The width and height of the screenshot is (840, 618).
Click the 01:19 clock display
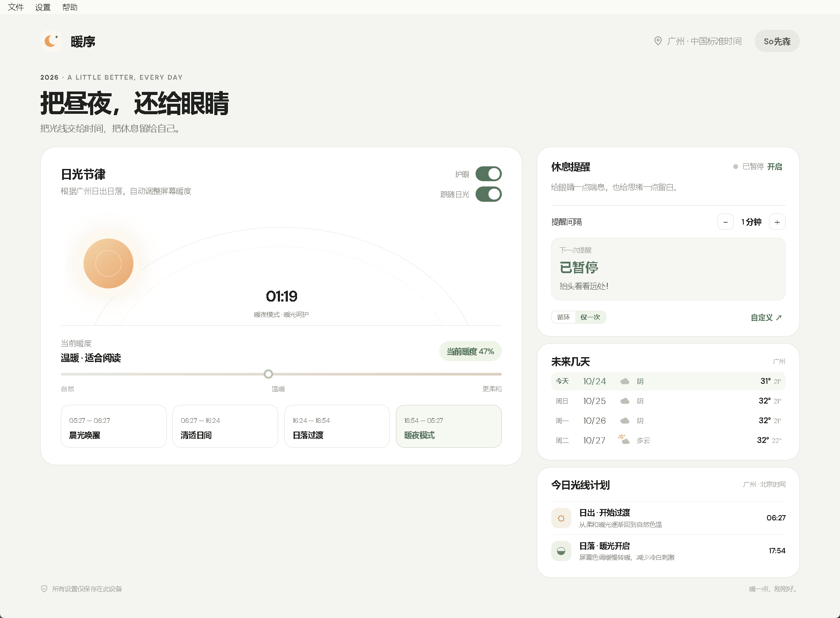point(282,296)
